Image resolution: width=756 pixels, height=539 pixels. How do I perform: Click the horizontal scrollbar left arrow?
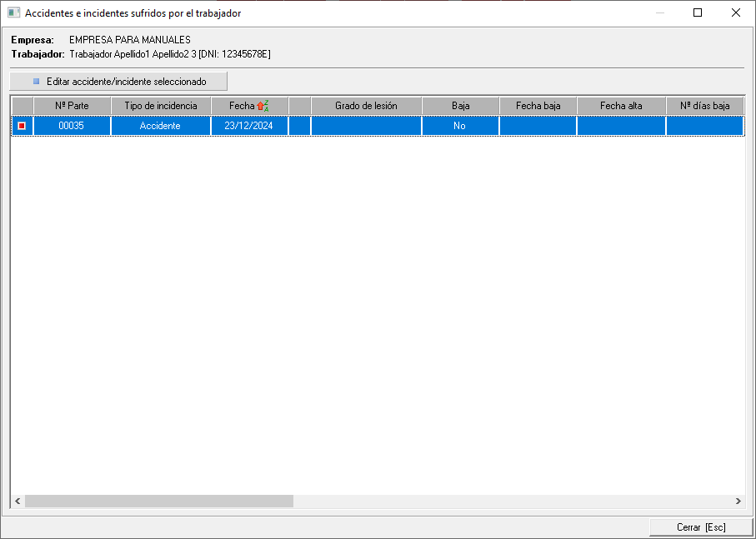pyautogui.click(x=18, y=502)
